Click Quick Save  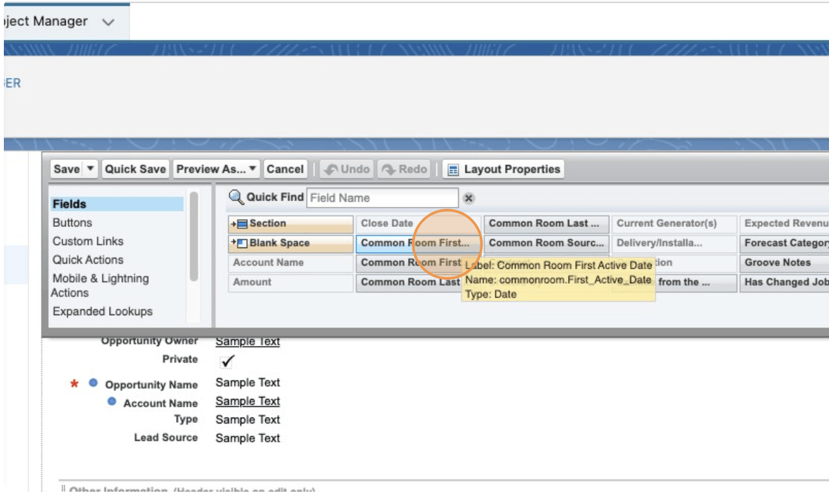[x=135, y=170]
